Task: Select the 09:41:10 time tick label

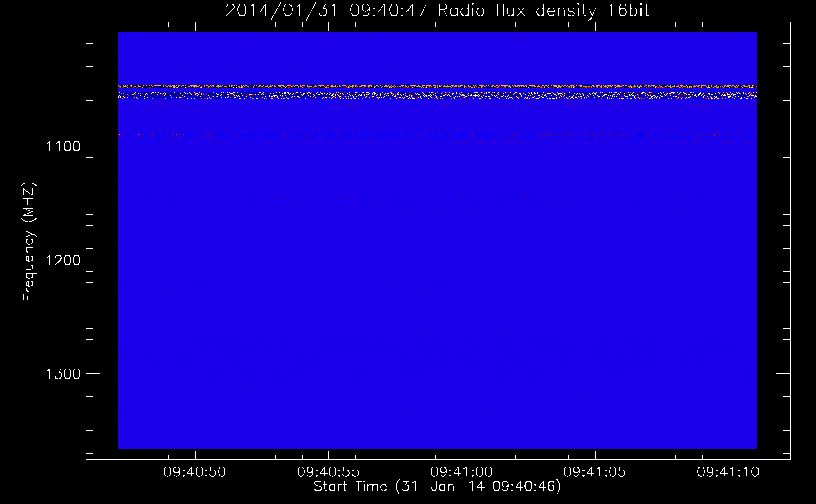Action: [x=728, y=472]
